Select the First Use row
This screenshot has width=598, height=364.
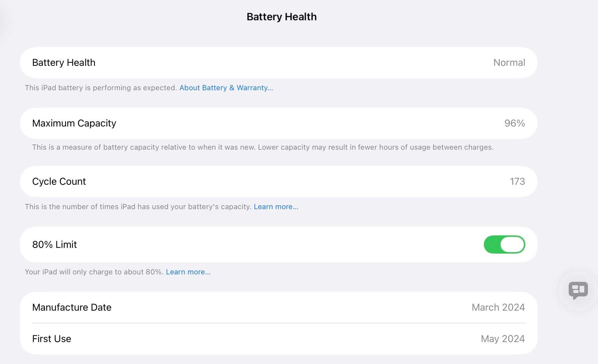(279, 339)
